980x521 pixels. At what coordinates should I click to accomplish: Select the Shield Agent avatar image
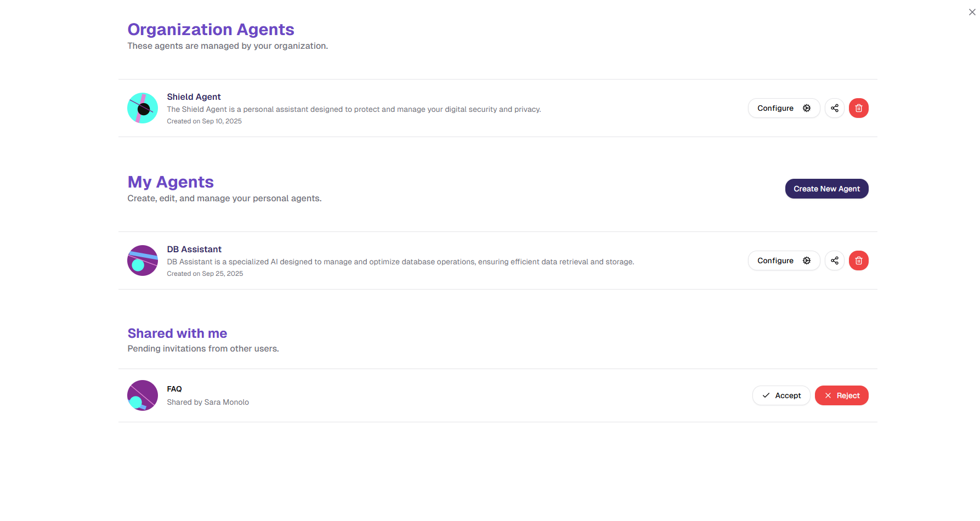142,108
